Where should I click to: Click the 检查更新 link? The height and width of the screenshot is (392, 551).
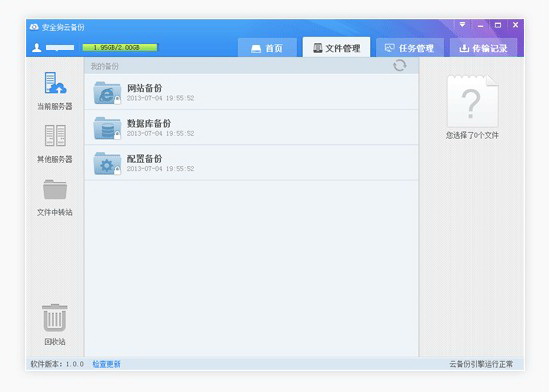tap(106, 364)
